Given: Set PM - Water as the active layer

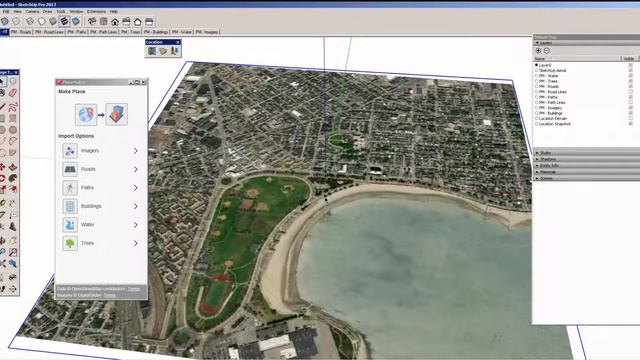Looking at the screenshot, I should (536, 76).
